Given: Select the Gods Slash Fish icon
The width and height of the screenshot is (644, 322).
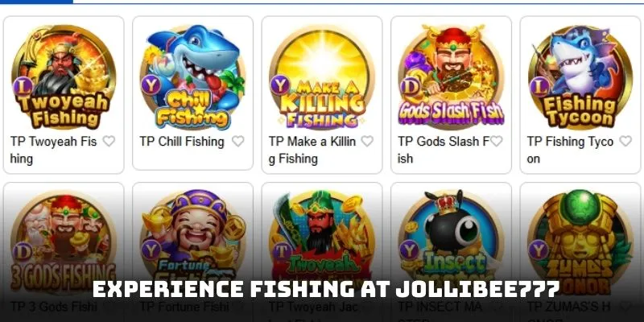Looking at the screenshot, I should click(451, 77).
